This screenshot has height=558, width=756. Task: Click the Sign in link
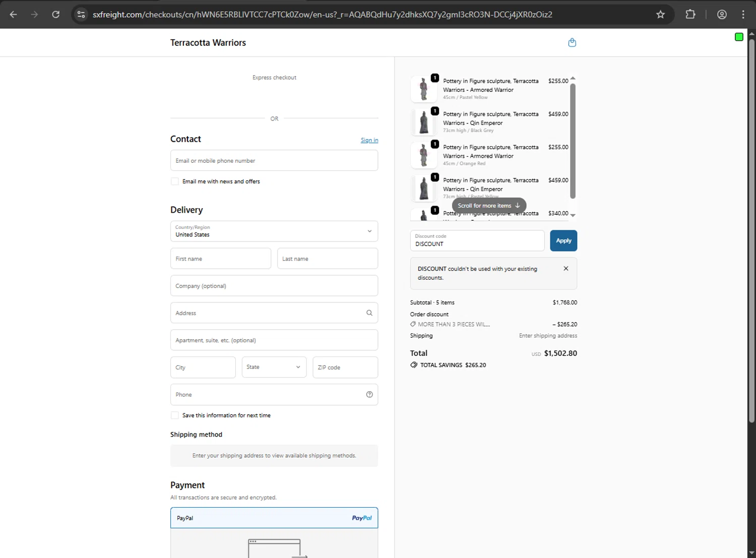[369, 140]
